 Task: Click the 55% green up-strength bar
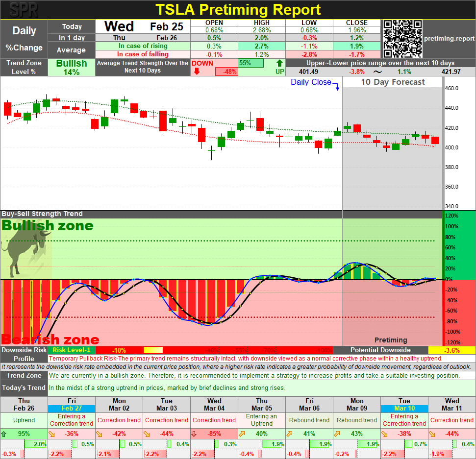[x=251, y=63]
